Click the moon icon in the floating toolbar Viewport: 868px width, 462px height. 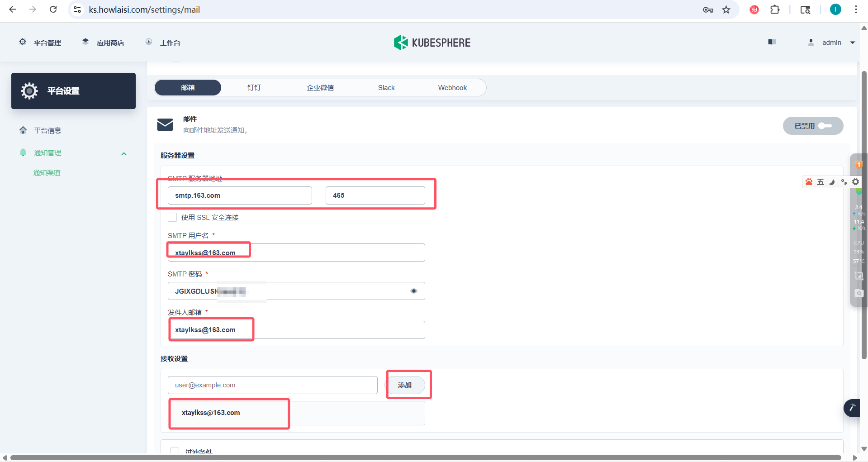(832, 181)
